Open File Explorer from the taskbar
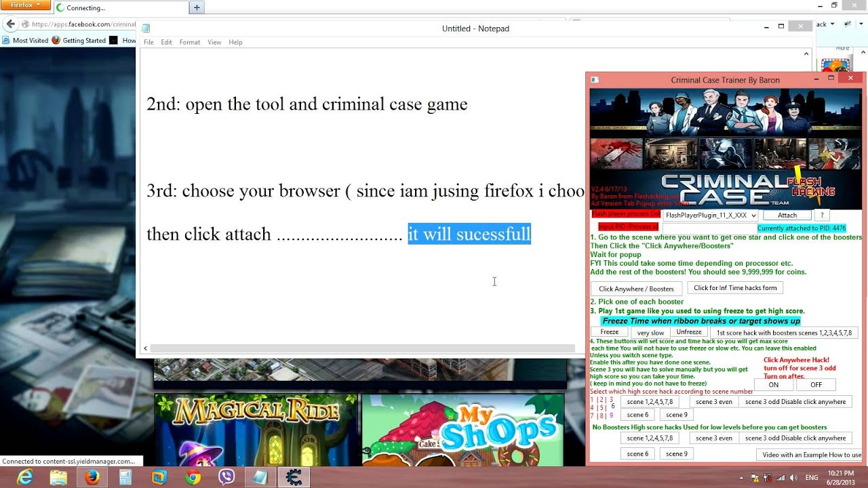The height and width of the screenshot is (488, 868). point(58,477)
